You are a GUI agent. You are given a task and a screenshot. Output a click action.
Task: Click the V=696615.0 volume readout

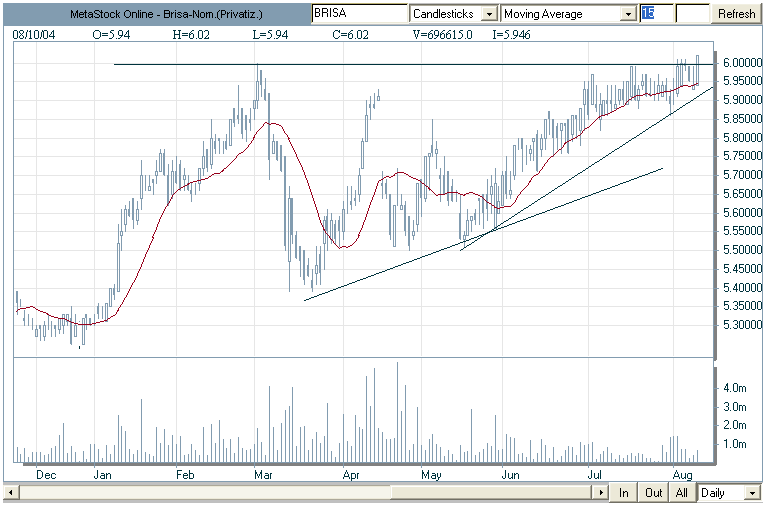pyautogui.click(x=443, y=34)
